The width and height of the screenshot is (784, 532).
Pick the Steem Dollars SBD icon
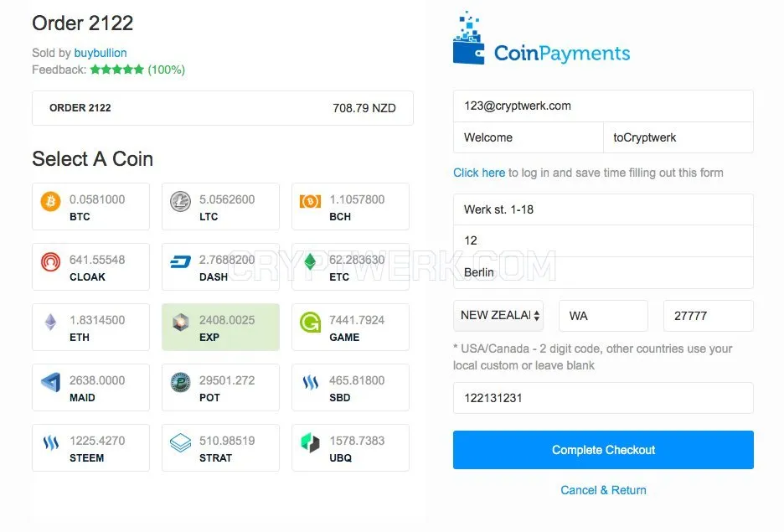[x=311, y=383]
